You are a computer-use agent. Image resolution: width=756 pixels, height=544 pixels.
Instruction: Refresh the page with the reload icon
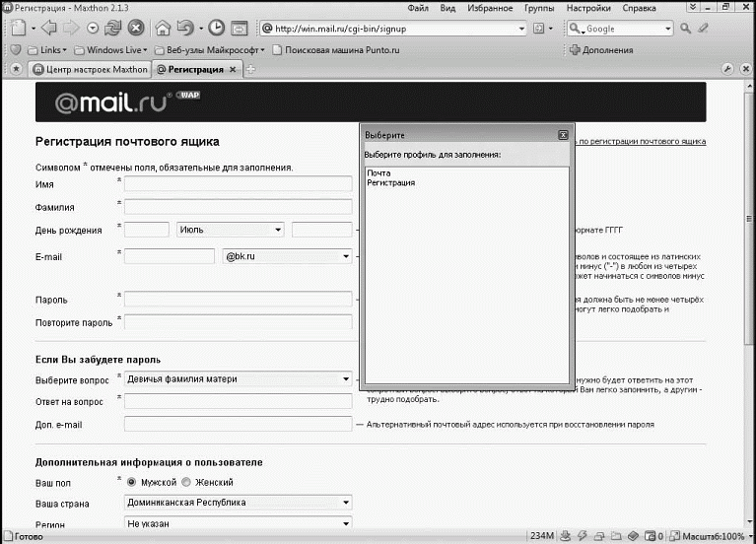tap(112, 29)
